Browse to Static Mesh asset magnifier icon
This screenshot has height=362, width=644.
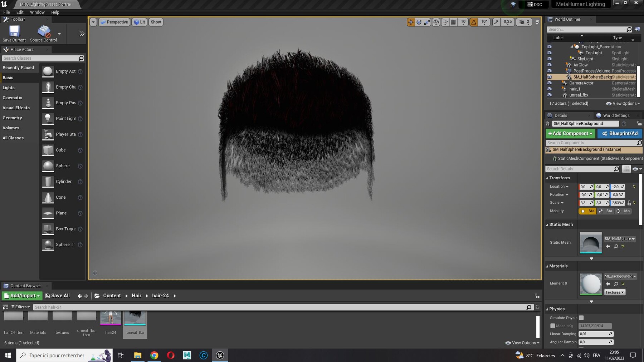click(x=616, y=247)
